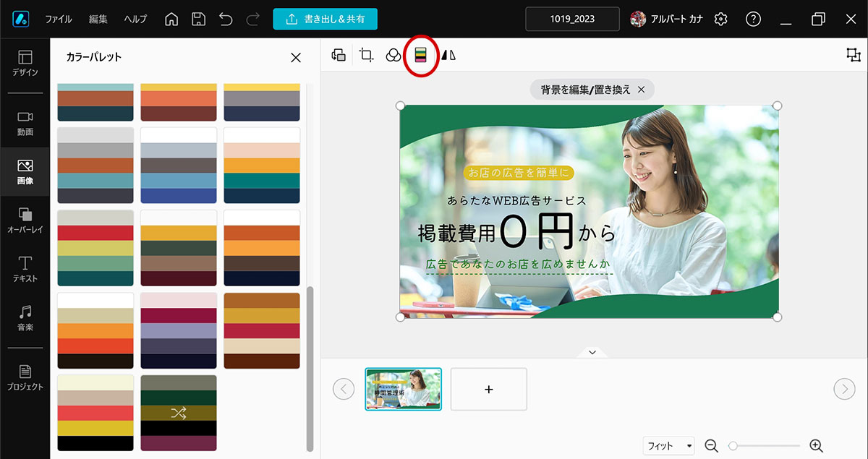
Task: Select the first page thumbnail
Action: 404,389
